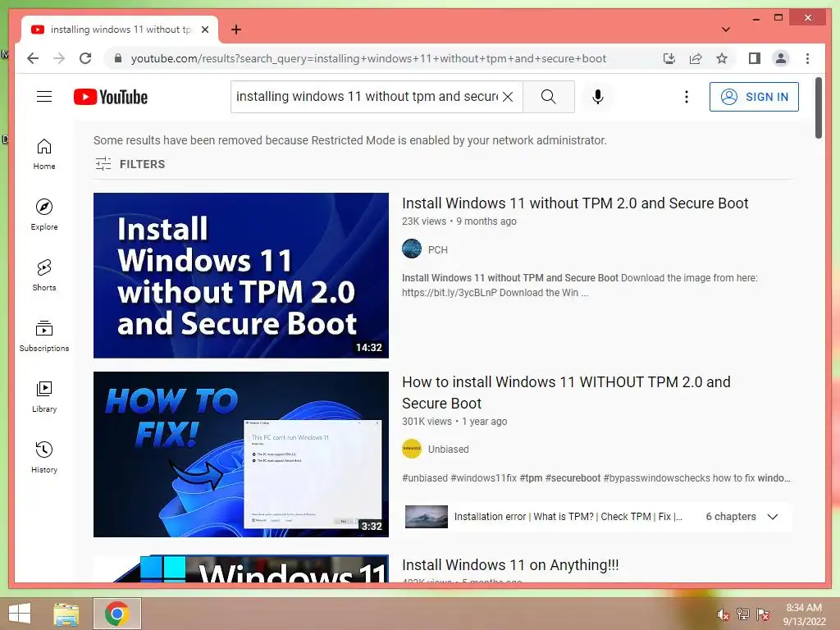Open the Unbiased channel avatar
840x630 pixels.
[x=412, y=449]
